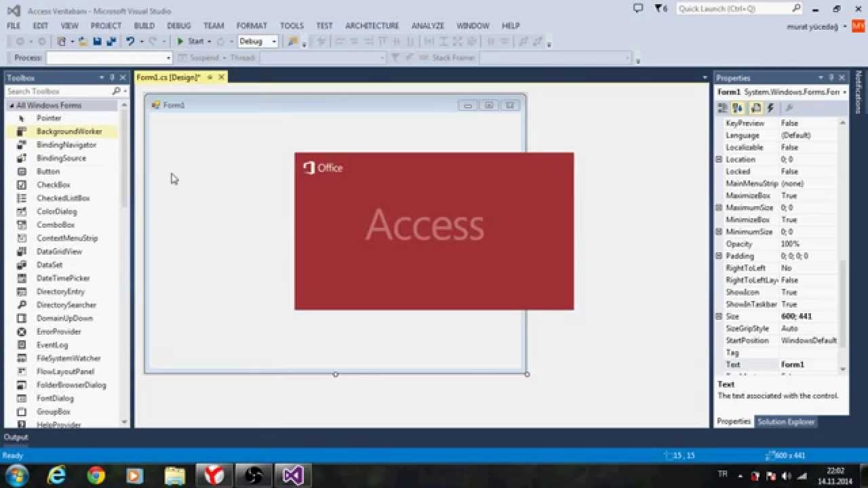This screenshot has width=868, height=488.
Task: Open the Debug configuration dropdown
Action: pyautogui.click(x=258, y=41)
